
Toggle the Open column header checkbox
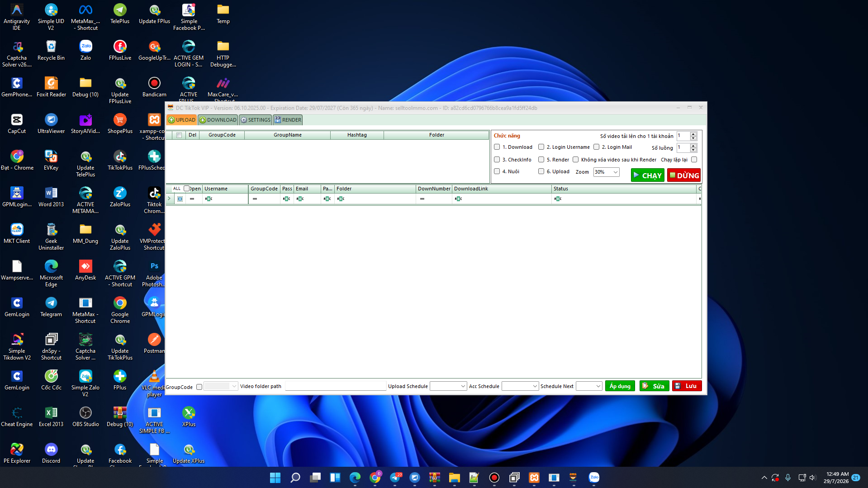pyautogui.click(x=186, y=189)
